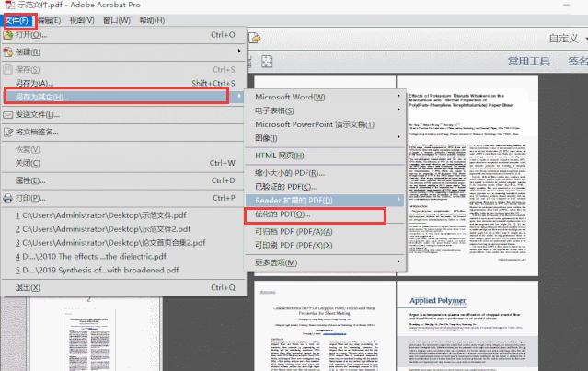Screen dimensions: 588x371
Task: Select page 2 thumbnail in left panel
Action: click(89, 341)
